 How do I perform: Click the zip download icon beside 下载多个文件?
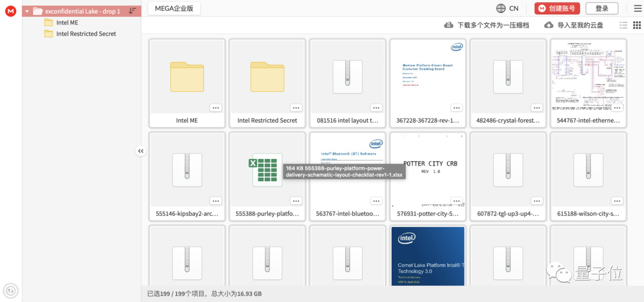point(449,25)
